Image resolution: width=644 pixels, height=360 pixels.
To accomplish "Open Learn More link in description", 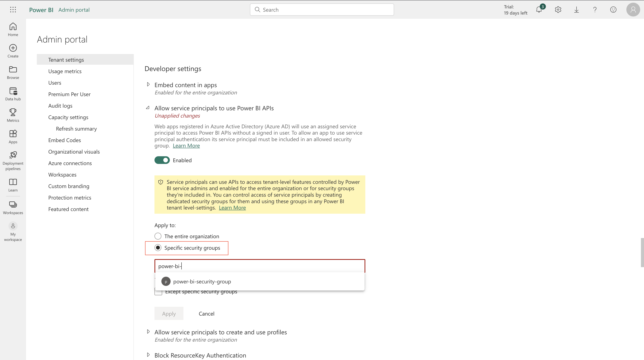I will pyautogui.click(x=186, y=146).
